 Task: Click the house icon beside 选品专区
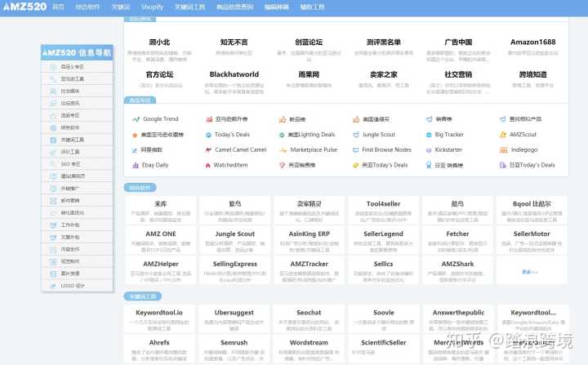pyautogui.click(x=53, y=115)
